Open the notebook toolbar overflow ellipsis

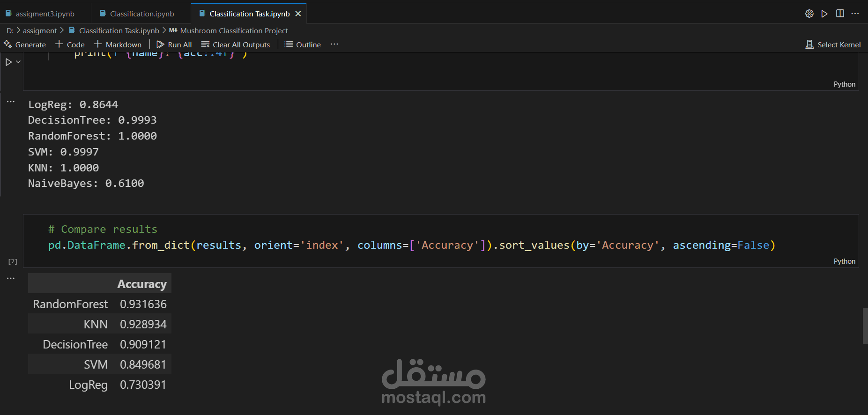click(334, 44)
